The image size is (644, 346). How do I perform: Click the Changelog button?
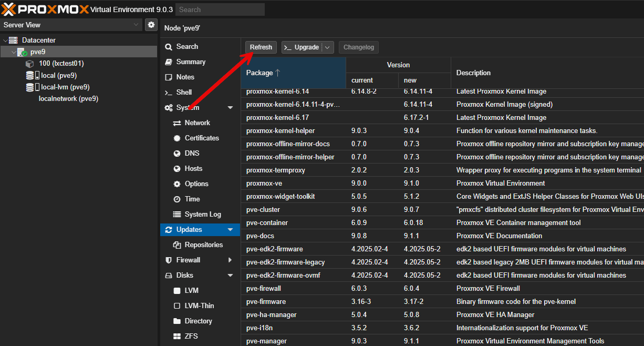click(x=359, y=47)
